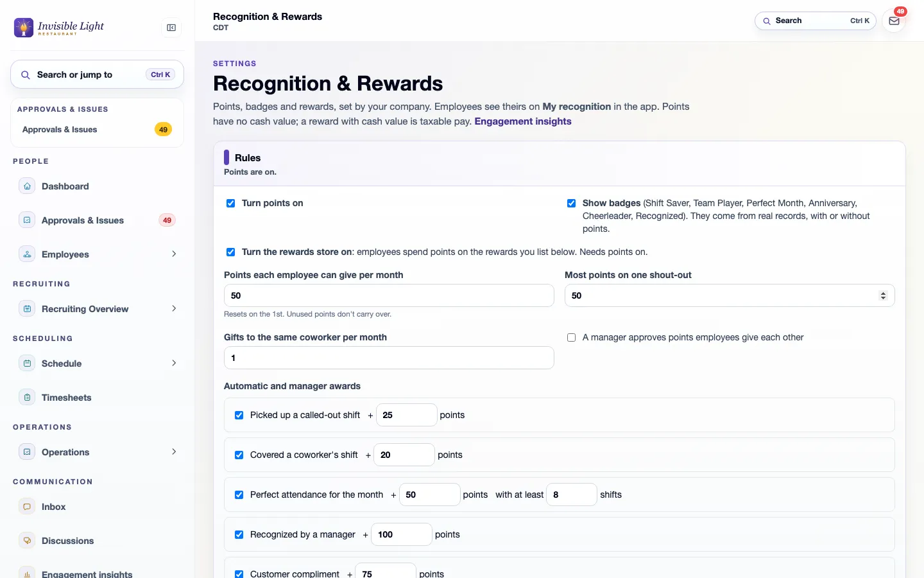Open Dashboard in the sidebar
This screenshot has width=924, height=578.
97,186
